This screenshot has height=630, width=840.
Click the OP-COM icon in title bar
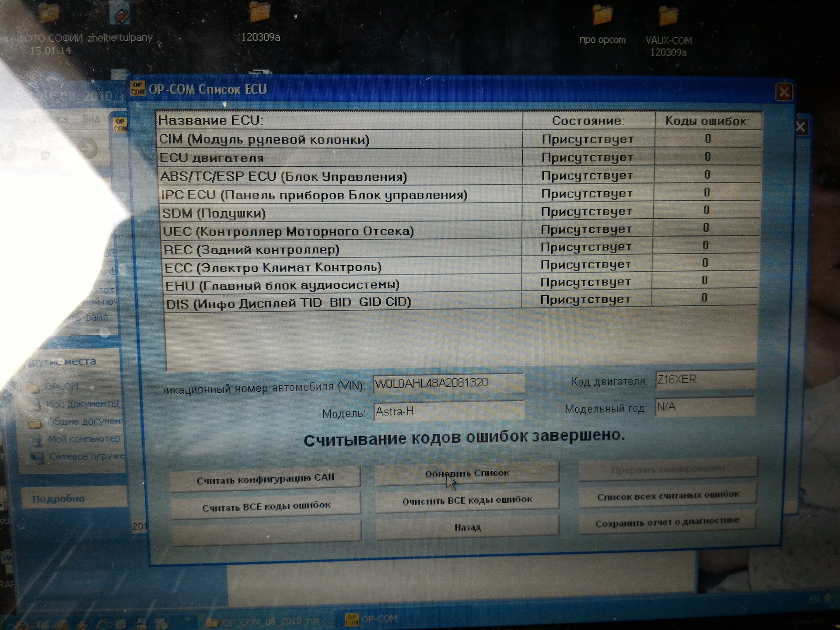click(x=138, y=89)
